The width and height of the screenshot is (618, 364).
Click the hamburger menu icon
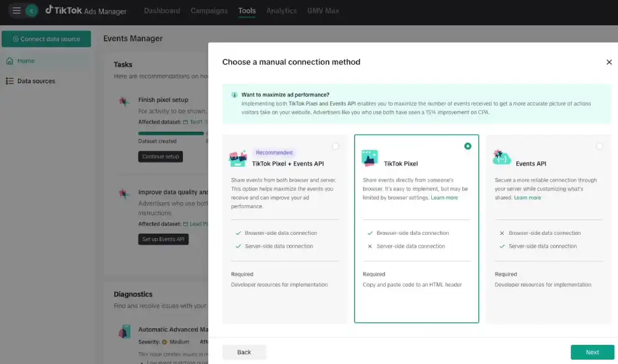(17, 11)
